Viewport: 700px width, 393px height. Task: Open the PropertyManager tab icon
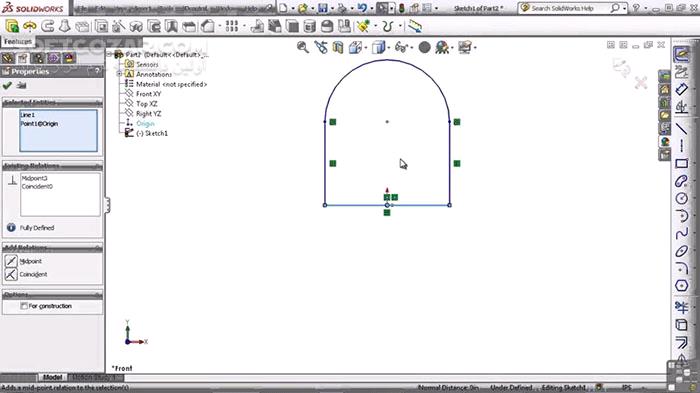click(x=22, y=58)
